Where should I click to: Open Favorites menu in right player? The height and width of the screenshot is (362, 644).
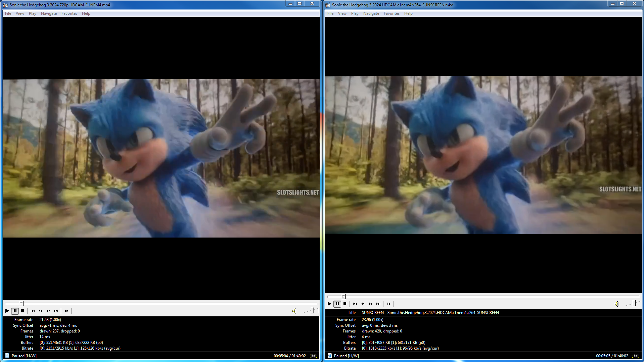coord(392,13)
